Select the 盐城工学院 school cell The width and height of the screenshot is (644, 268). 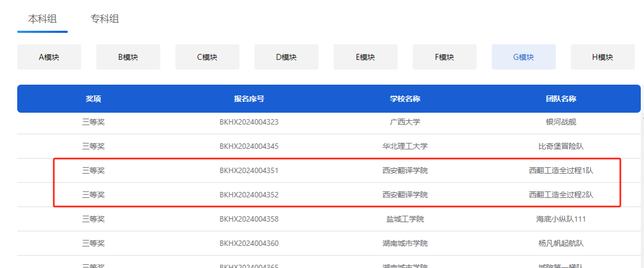click(x=405, y=219)
